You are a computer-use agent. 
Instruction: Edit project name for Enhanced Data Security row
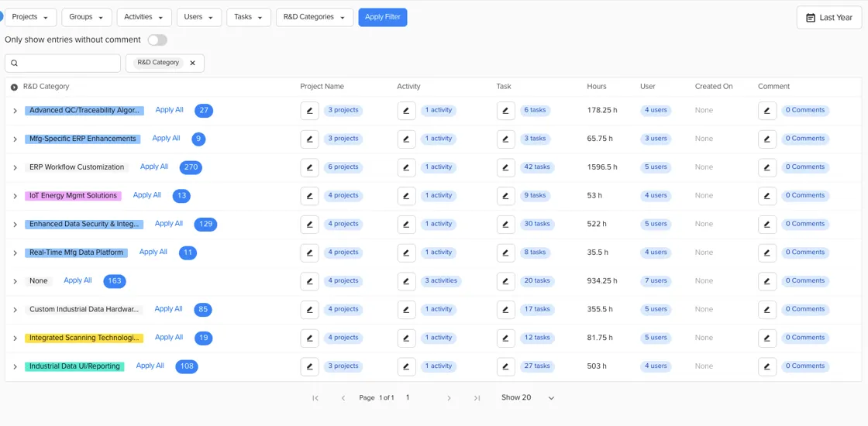tap(309, 224)
